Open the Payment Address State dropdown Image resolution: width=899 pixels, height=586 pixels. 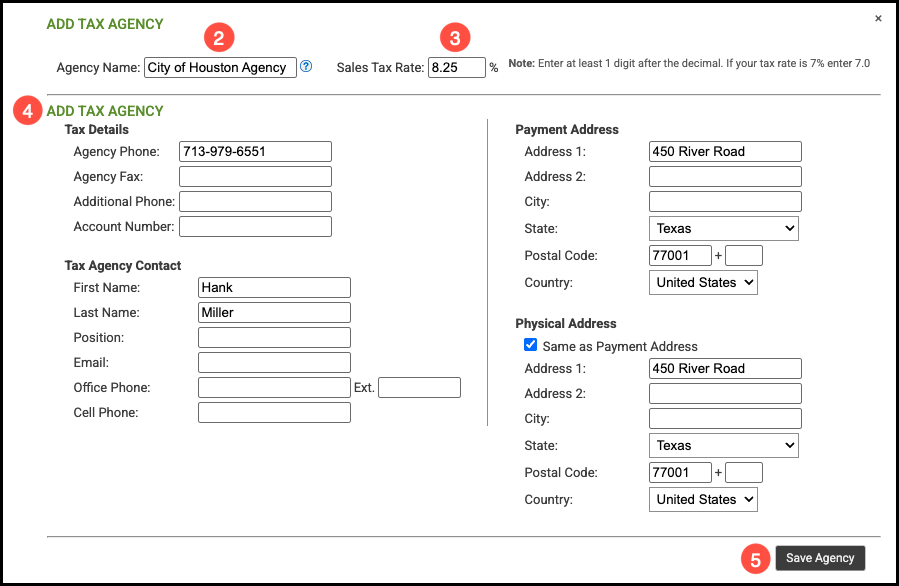724,228
